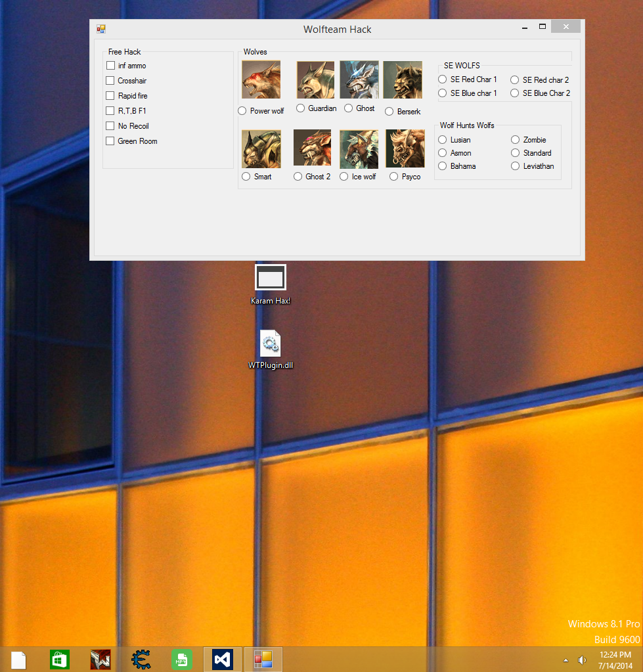
Task: Open the Karam Hax! desktop shortcut
Action: click(271, 284)
